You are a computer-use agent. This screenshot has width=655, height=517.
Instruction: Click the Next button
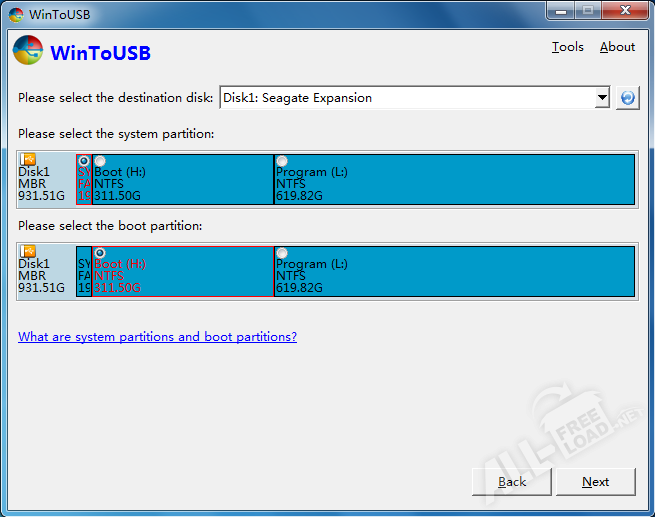coord(595,482)
